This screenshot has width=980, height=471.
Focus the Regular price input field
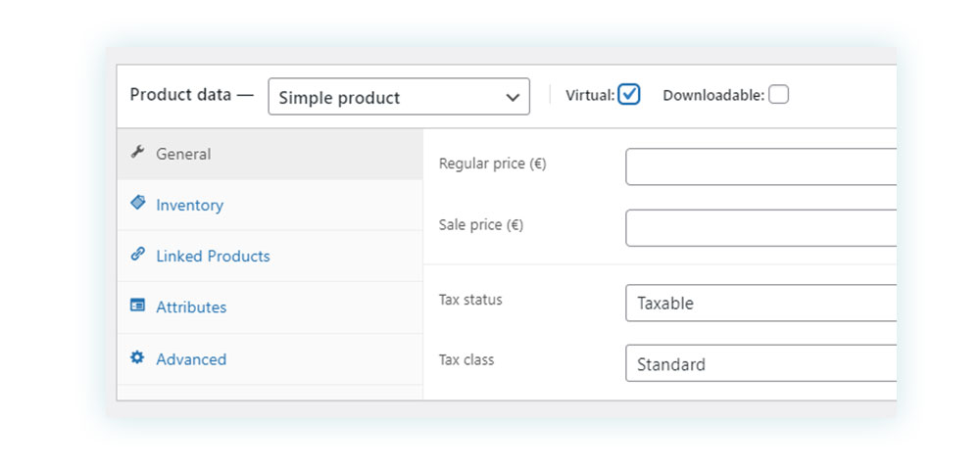760,166
